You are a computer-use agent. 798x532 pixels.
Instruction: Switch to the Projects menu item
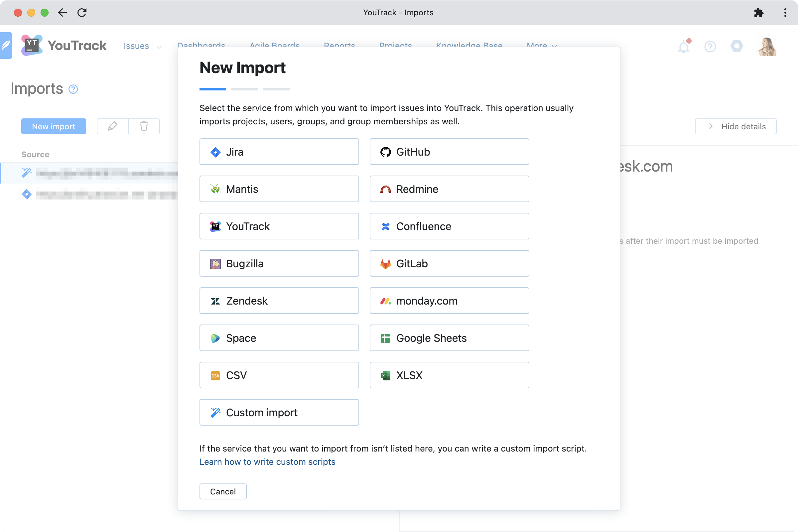point(396,46)
